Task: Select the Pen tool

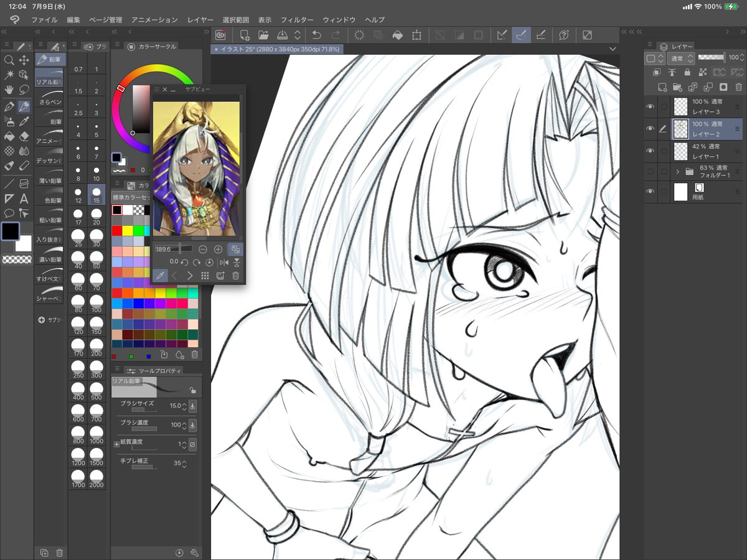Action: pos(9,106)
